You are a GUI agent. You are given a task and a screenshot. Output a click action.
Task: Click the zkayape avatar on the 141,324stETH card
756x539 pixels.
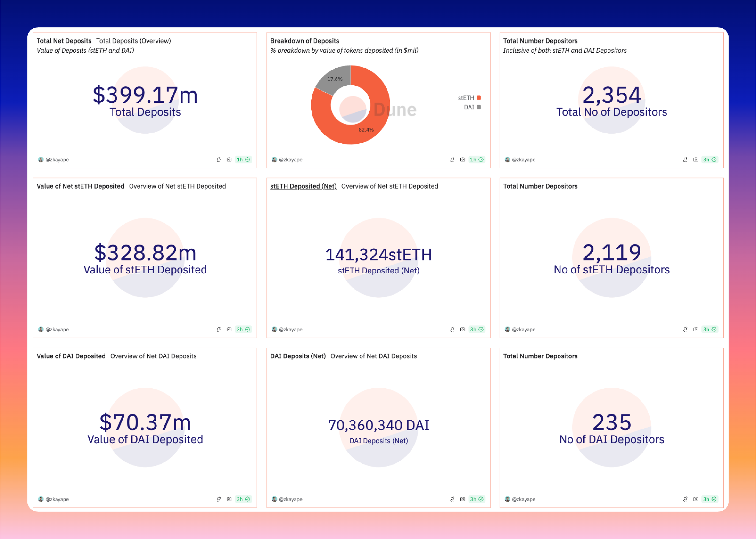point(274,329)
